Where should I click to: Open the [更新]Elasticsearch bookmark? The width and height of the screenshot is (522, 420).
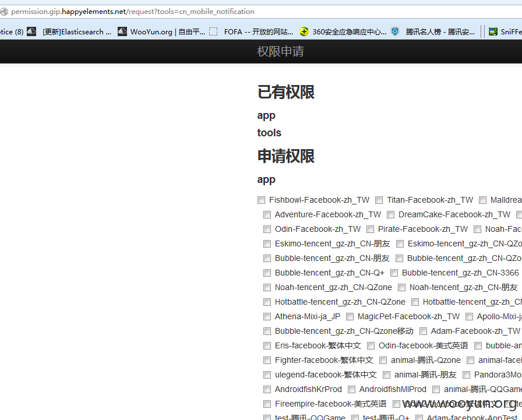pyautogui.click(x=76, y=32)
